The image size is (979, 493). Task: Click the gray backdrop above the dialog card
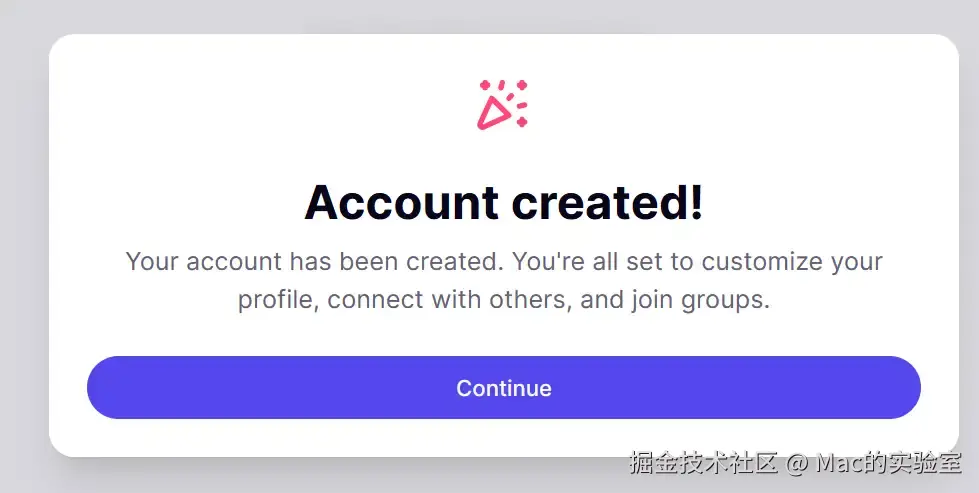click(x=490, y=16)
